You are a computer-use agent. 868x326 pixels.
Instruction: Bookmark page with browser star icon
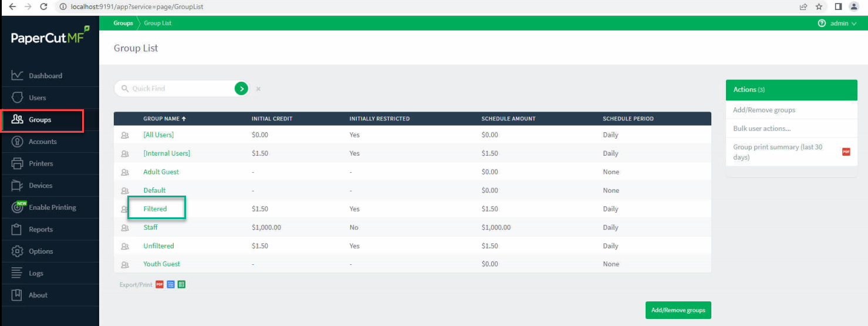click(x=819, y=7)
